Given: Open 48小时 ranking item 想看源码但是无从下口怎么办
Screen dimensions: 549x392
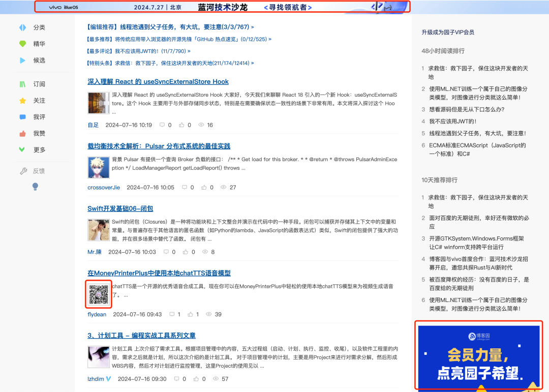Looking at the screenshot, I should [x=467, y=109].
